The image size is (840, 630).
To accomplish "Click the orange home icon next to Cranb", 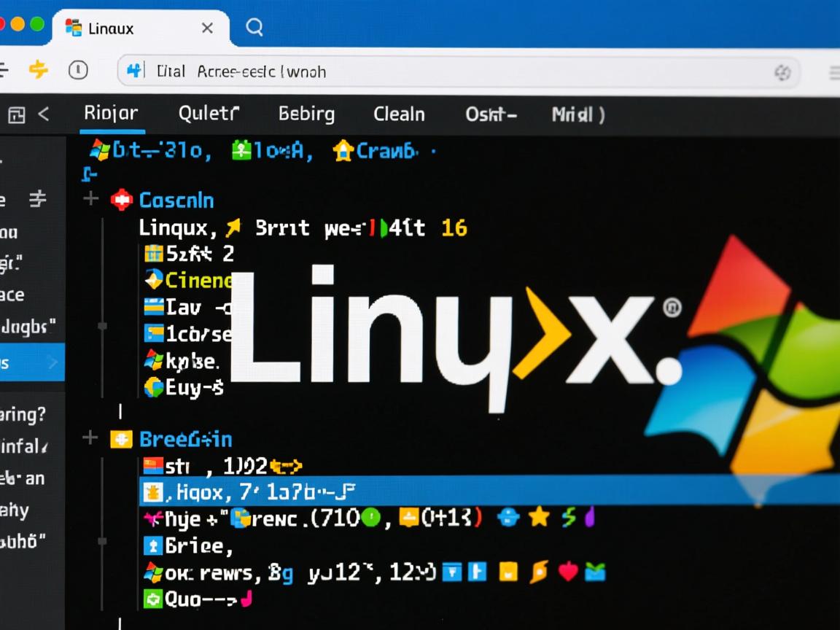I will click(341, 151).
